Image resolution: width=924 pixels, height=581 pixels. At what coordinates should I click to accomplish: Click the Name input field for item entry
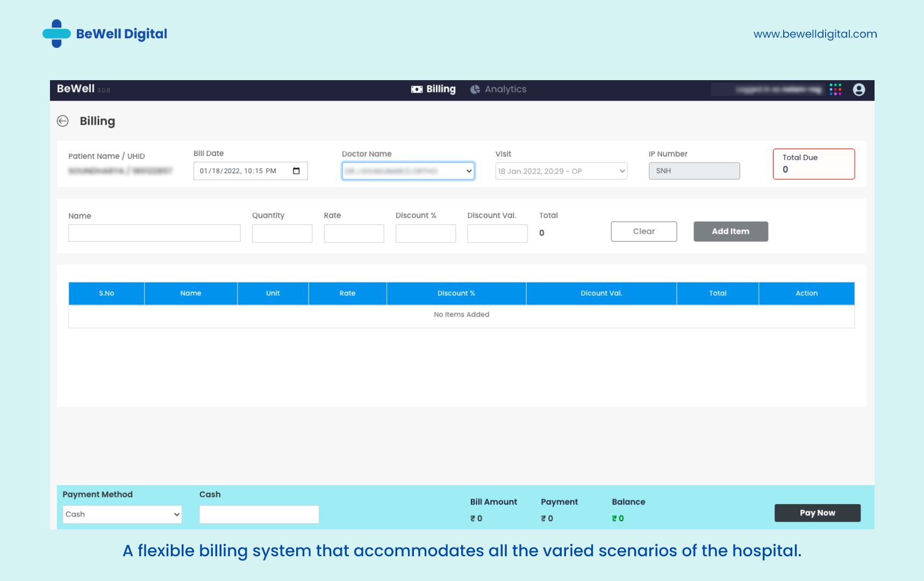coord(154,233)
